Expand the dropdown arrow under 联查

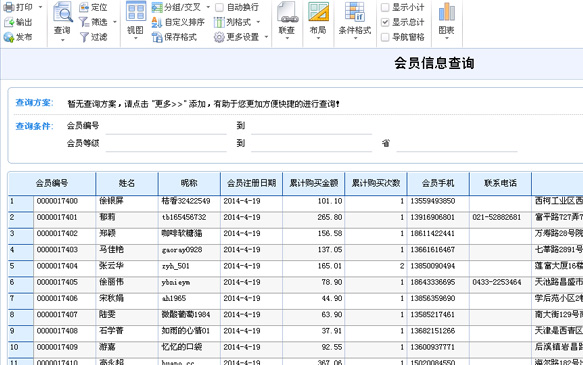point(287,38)
